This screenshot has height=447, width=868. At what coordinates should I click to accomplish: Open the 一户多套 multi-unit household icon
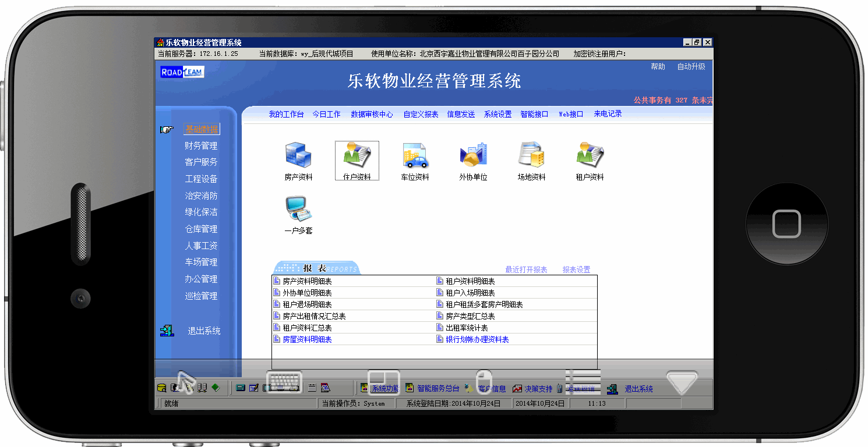[x=298, y=210]
